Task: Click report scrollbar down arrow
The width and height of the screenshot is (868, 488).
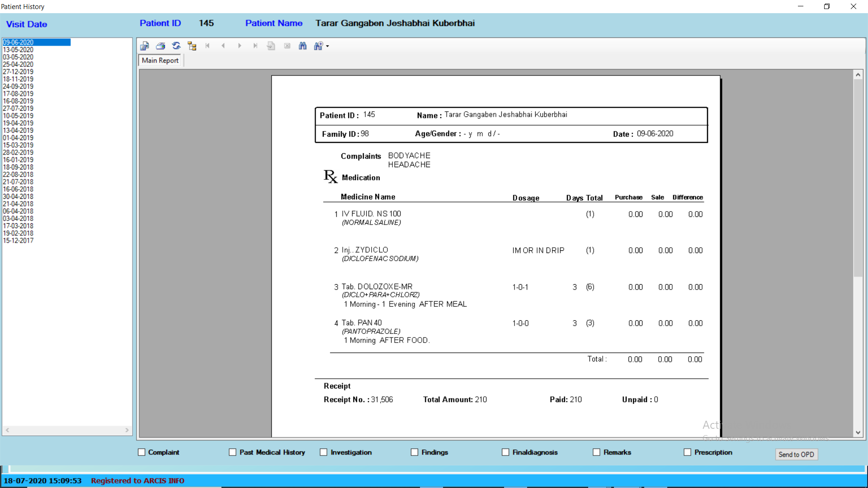Action: pyautogui.click(x=858, y=432)
